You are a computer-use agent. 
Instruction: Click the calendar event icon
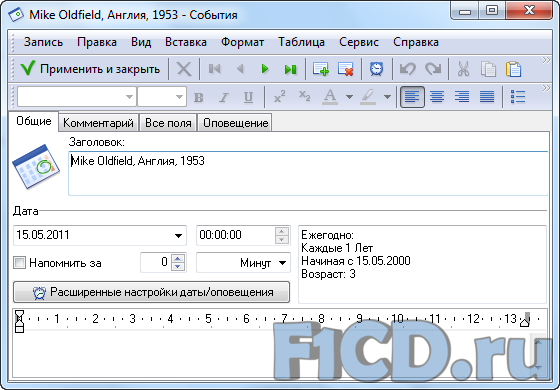[36, 166]
